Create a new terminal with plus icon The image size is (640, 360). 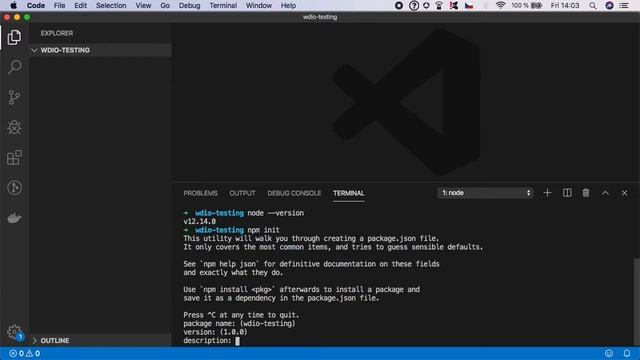pyautogui.click(x=547, y=193)
